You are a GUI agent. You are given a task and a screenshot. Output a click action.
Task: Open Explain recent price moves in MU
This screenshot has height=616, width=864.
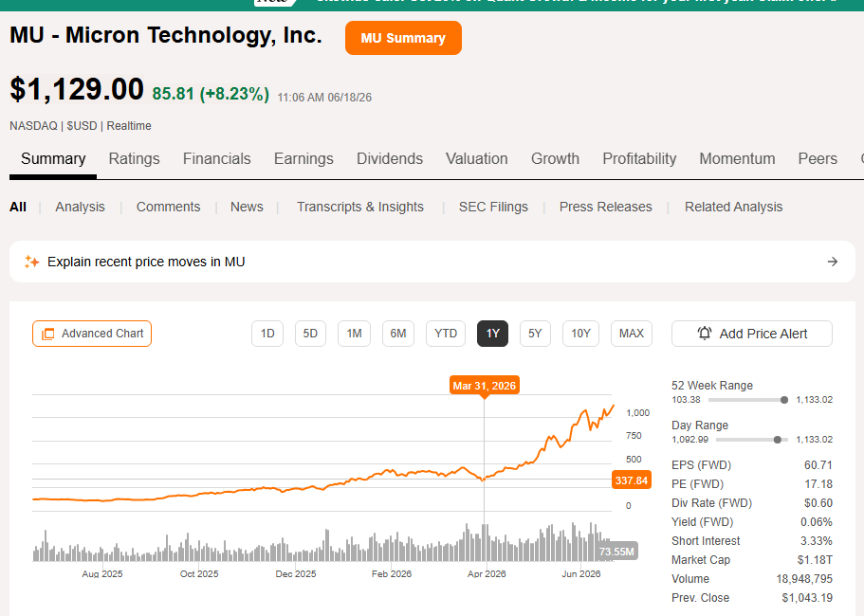(432, 262)
